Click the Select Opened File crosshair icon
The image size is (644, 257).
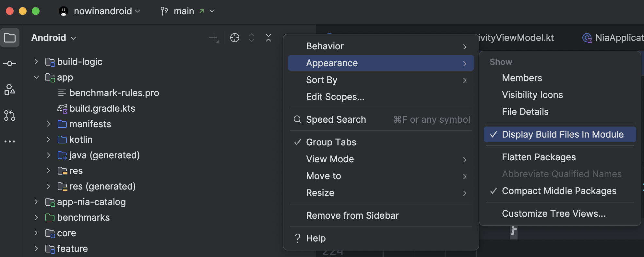coord(234,38)
